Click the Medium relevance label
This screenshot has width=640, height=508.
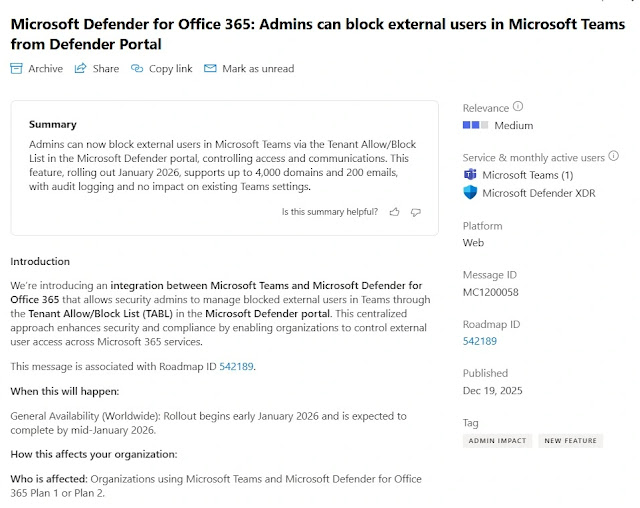pyautogui.click(x=513, y=125)
